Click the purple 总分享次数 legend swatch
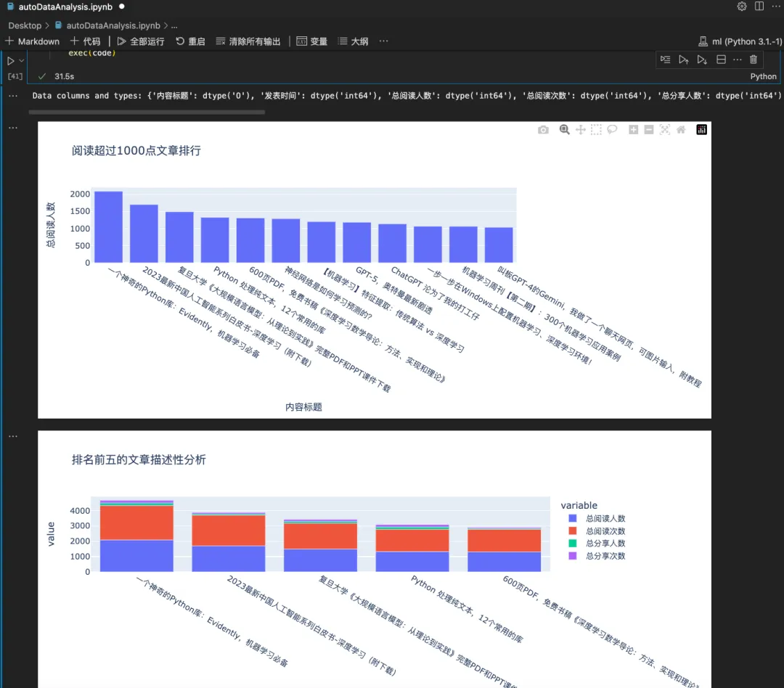 [573, 556]
